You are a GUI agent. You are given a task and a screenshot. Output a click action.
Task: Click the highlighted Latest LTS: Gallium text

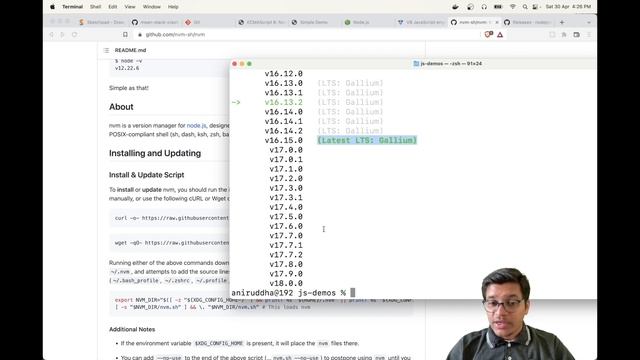coord(367,140)
